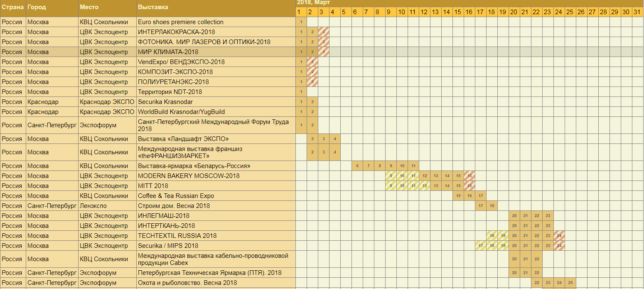The image size is (644, 289).
Task: Open the МИР КЛИМАТА-2018 exhibition
Action: pyautogui.click(x=168, y=52)
